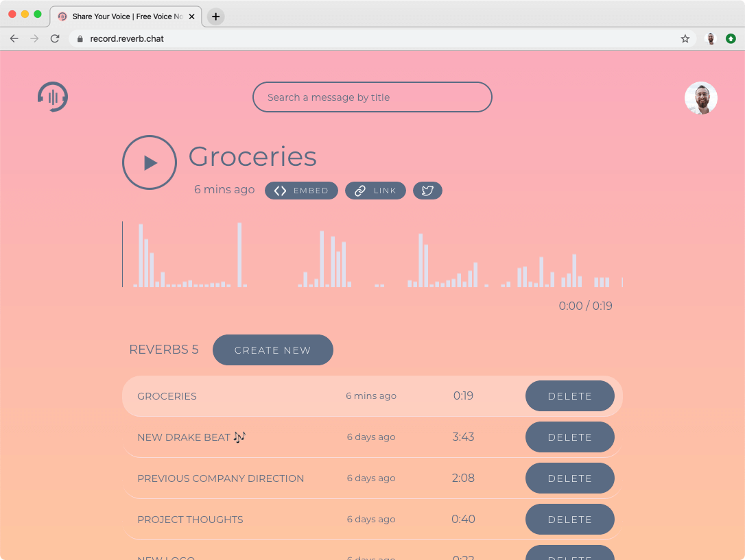Click the green browser extension icon
Screen dimensions: 745x560
pyautogui.click(x=729, y=39)
